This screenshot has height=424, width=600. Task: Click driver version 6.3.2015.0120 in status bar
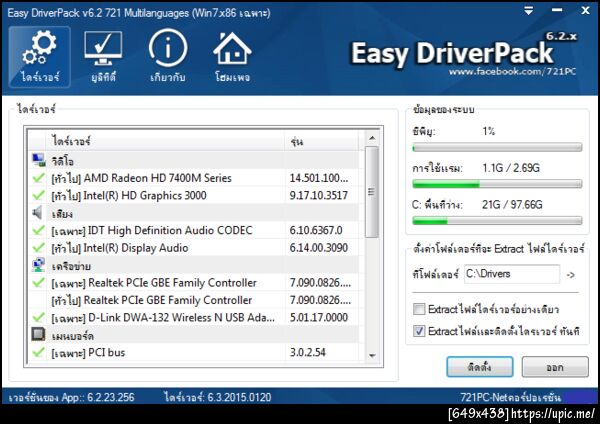[x=239, y=397]
